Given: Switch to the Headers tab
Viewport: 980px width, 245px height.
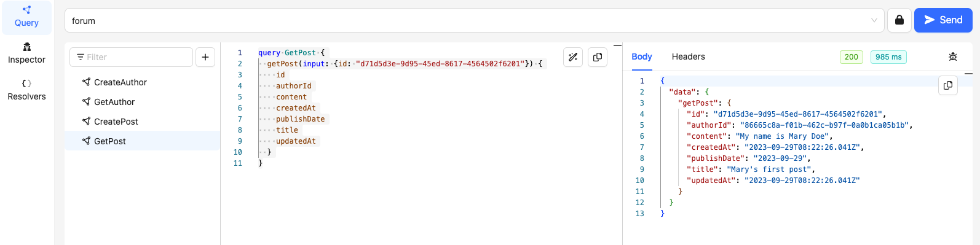Looking at the screenshot, I should [689, 56].
